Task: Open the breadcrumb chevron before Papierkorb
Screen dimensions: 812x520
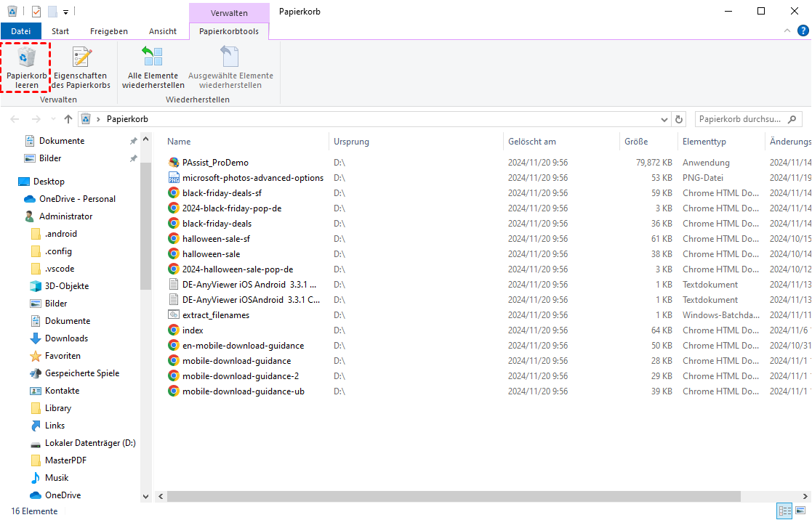Action: [98, 120]
